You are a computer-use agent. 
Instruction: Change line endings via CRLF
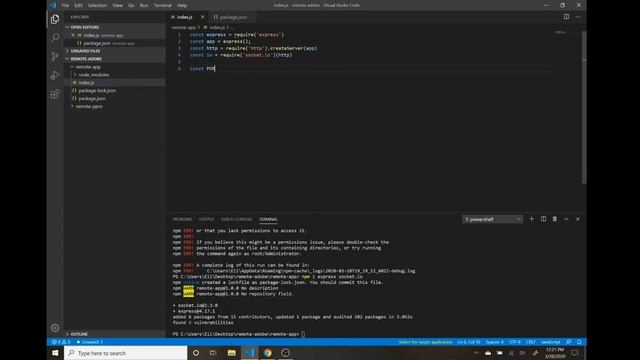[531, 342]
